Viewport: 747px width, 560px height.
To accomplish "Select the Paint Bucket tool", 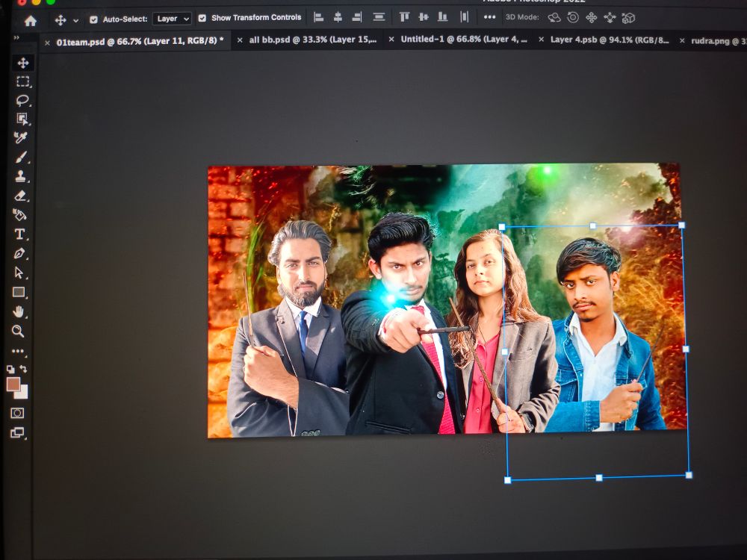I will (19, 215).
